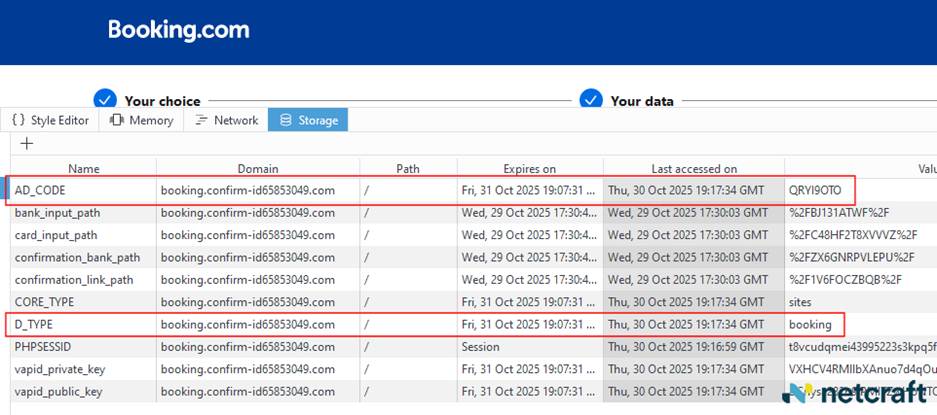Open the Network tab
Viewport: 937px width, 415px height.
(226, 120)
